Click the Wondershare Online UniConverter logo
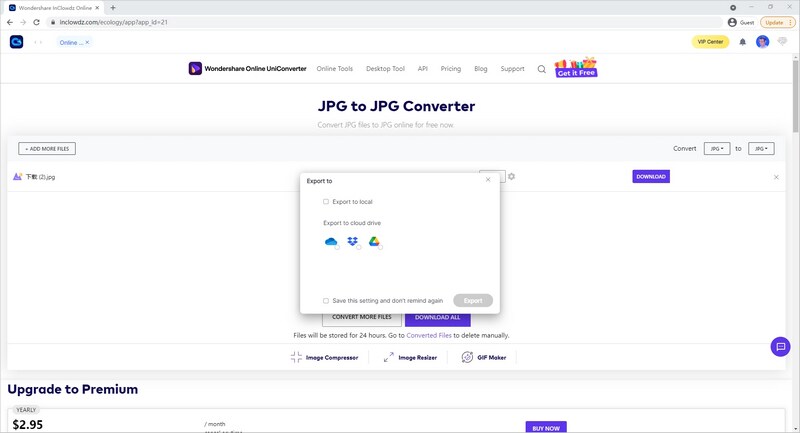This screenshot has width=800, height=433. (x=247, y=68)
